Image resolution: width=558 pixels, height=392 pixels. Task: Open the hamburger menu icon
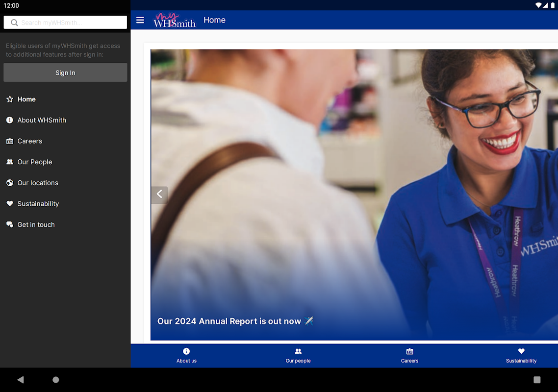pyautogui.click(x=140, y=20)
